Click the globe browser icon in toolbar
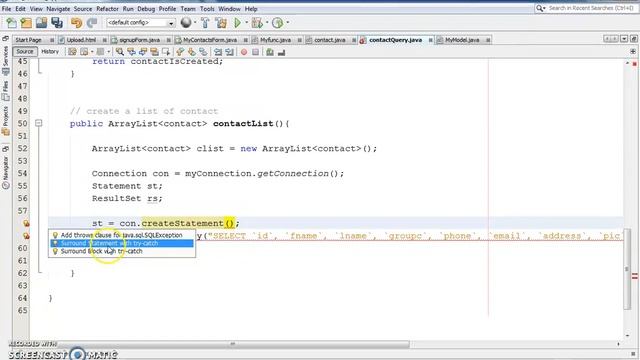The width and height of the screenshot is (640, 360). click(186, 23)
